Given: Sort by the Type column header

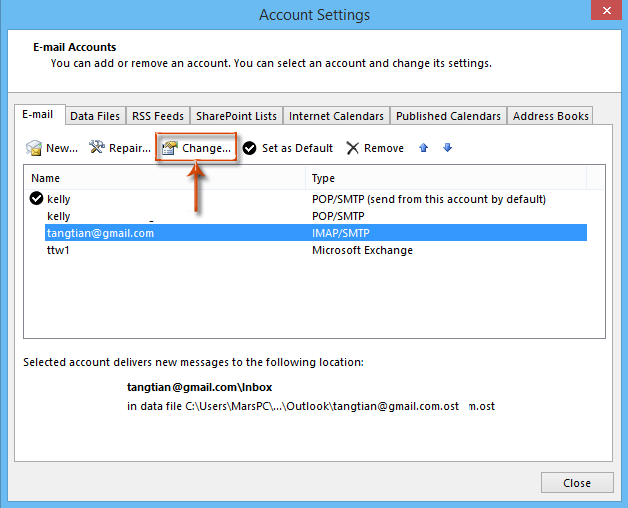Looking at the screenshot, I should pyautogui.click(x=446, y=178).
